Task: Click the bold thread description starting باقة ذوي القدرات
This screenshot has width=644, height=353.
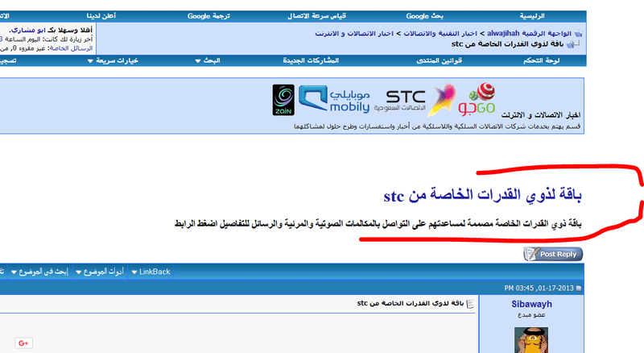Action: tap(378, 224)
